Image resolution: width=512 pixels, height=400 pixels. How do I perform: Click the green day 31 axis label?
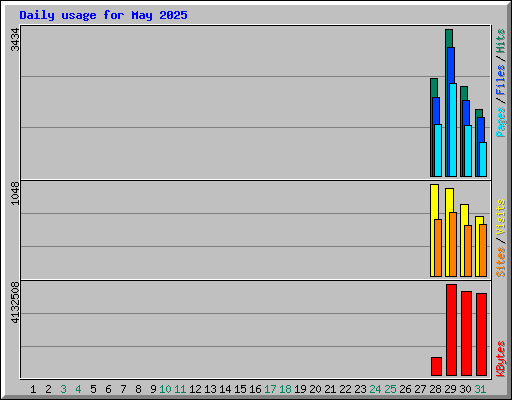[480, 389]
